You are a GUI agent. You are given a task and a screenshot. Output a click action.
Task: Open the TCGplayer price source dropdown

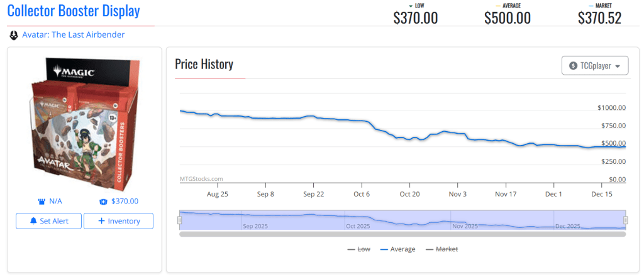coord(594,66)
